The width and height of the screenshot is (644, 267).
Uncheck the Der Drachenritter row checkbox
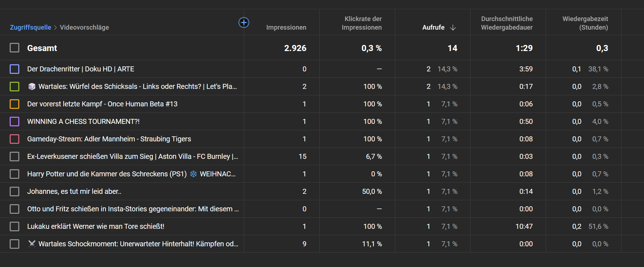coord(15,69)
